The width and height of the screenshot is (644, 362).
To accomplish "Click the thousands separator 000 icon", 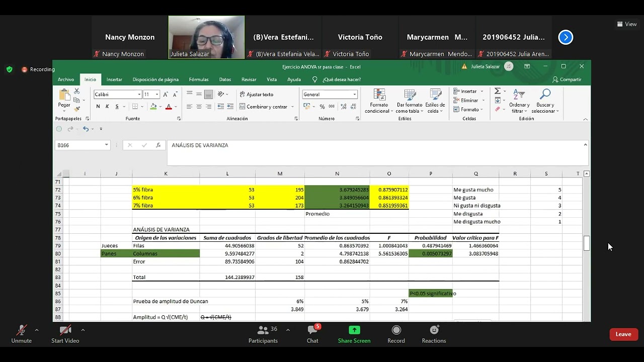I will click(x=332, y=107).
